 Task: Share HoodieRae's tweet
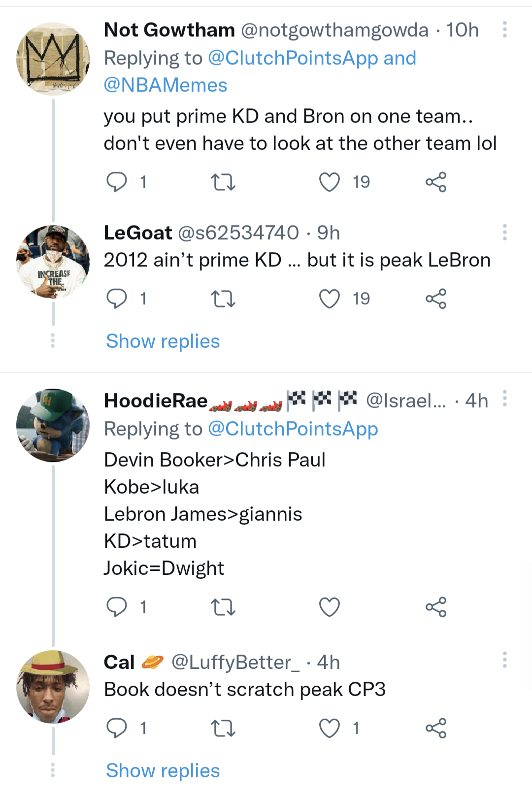click(x=436, y=607)
